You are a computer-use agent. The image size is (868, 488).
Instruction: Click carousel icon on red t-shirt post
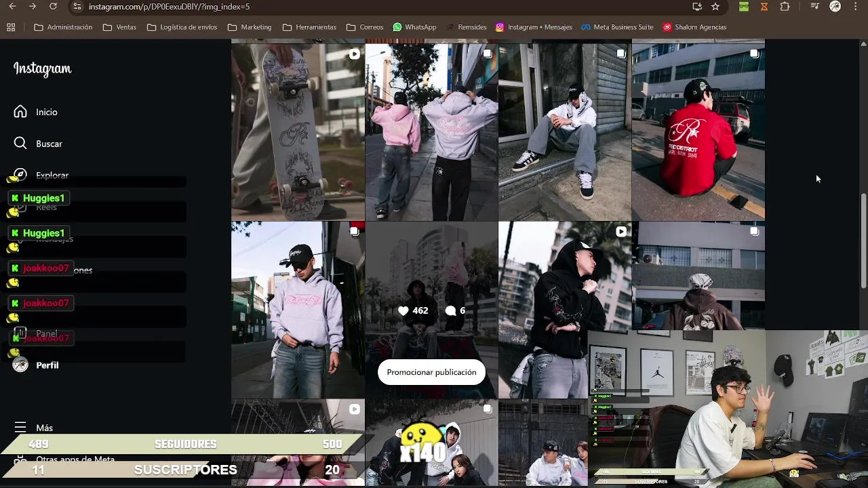[x=754, y=54]
